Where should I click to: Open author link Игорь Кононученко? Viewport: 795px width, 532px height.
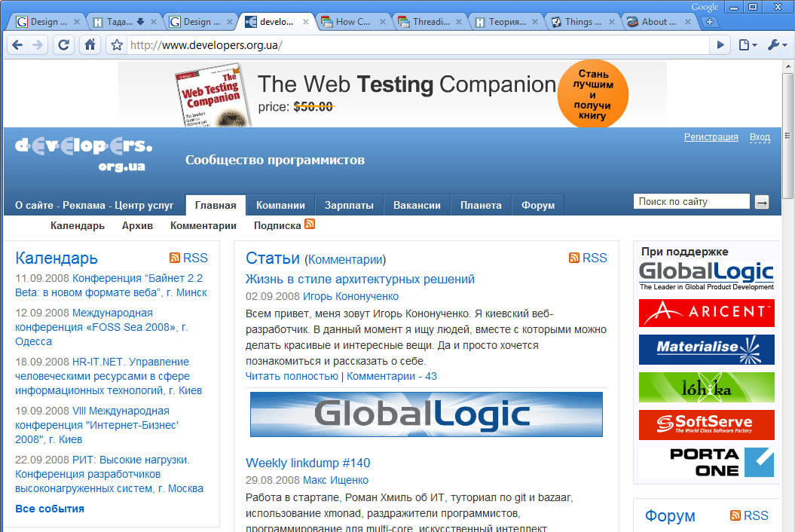click(x=350, y=296)
